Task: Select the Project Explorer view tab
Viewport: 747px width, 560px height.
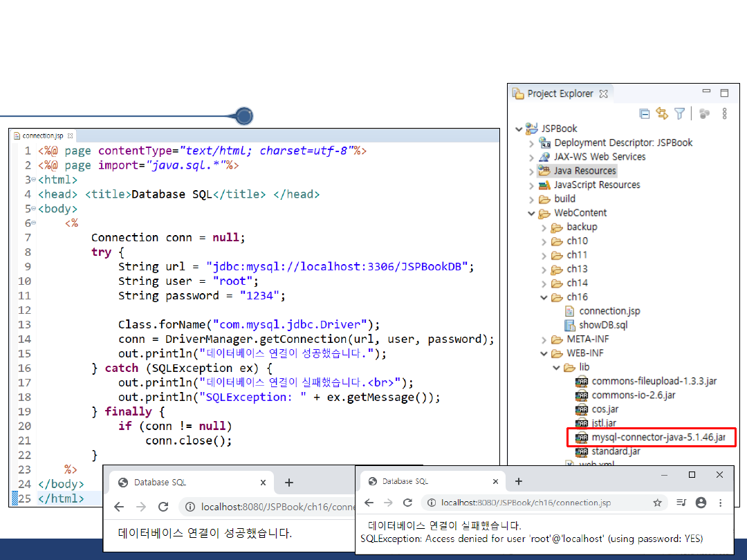Action: (560, 93)
